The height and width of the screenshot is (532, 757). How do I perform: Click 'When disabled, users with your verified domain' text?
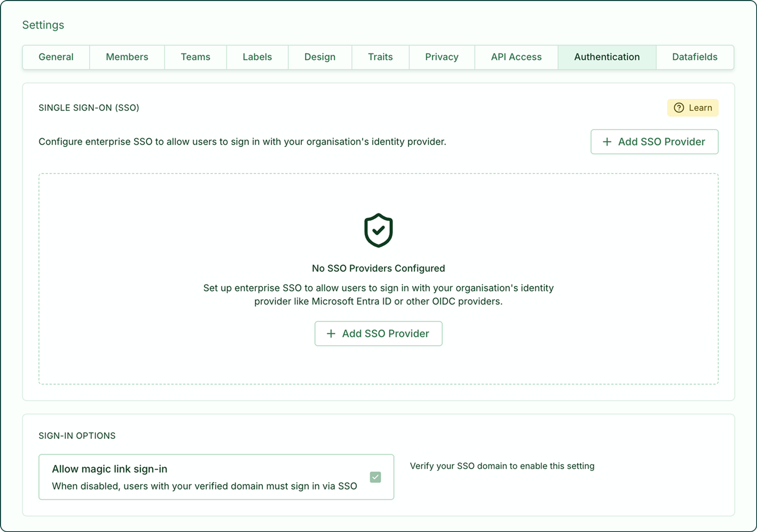tap(204, 486)
